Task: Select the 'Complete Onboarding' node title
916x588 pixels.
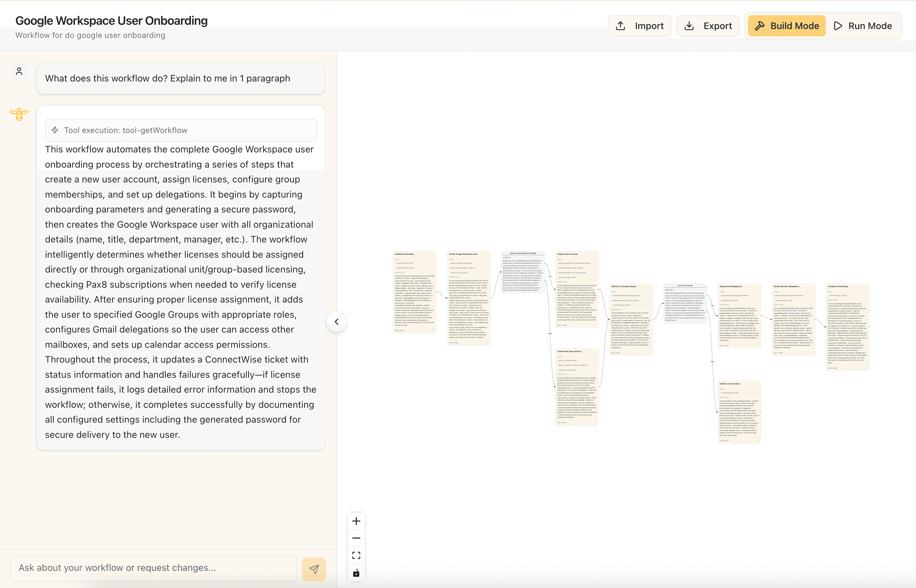Action: pyautogui.click(x=838, y=286)
